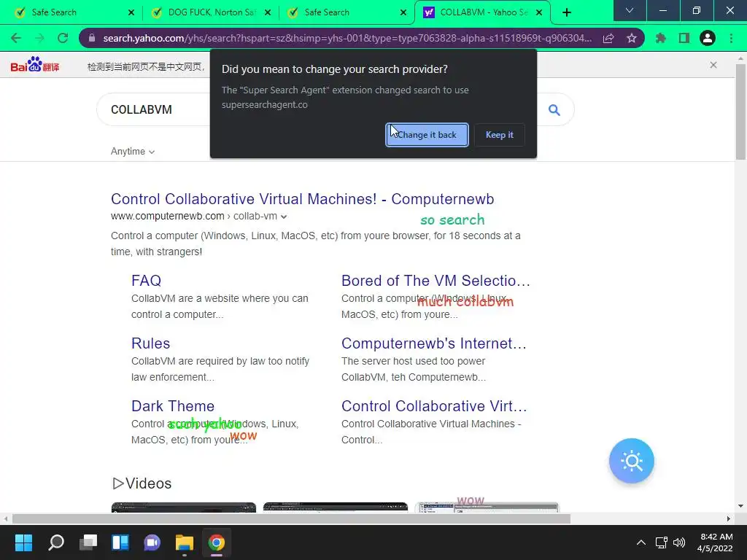
Task: Open a new browser tab
Action: [x=566, y=12]
